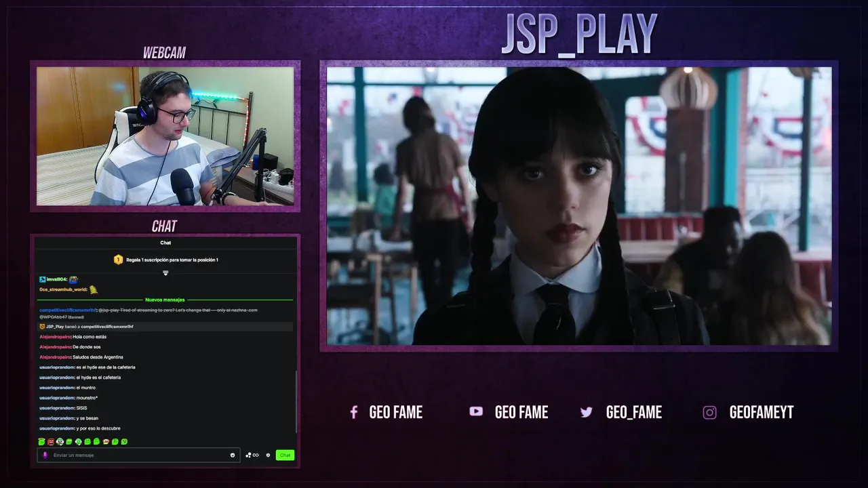Open the emoji picker in message box
Screen dimensions: 868x488
point(233,455)
